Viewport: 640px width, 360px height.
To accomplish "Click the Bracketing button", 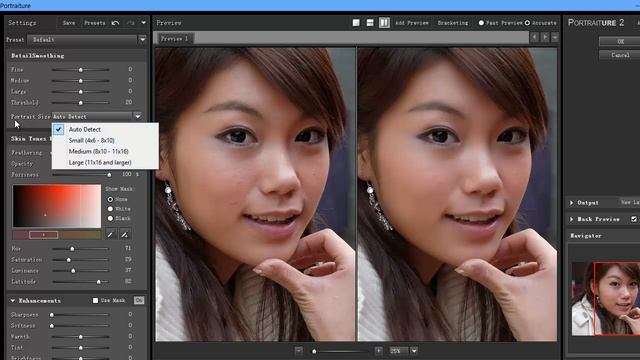I will pyautogui.click(x=453, y=23).
